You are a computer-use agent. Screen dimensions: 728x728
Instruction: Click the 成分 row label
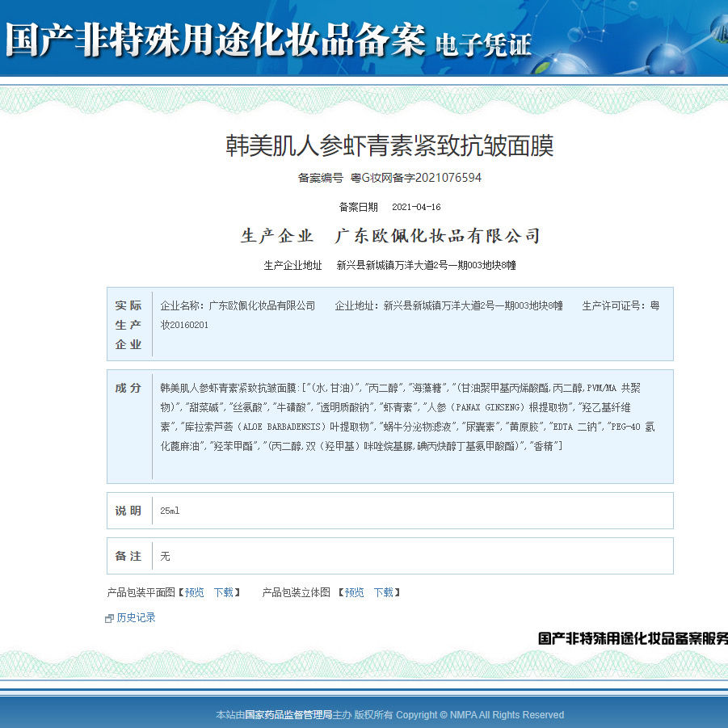click(128, 388)
